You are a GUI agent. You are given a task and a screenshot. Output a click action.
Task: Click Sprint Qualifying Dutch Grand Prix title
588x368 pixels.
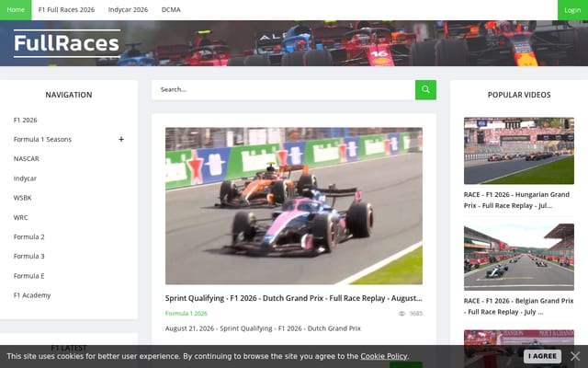tap(294, 298)
